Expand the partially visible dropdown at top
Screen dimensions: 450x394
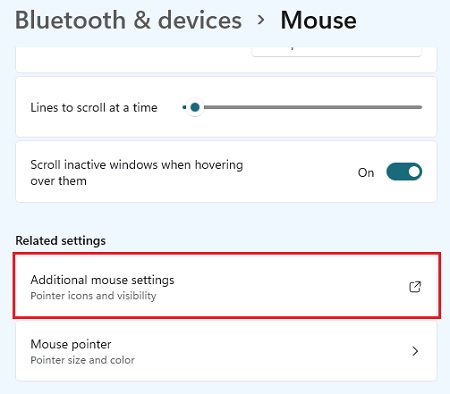(x=337, y=51)
